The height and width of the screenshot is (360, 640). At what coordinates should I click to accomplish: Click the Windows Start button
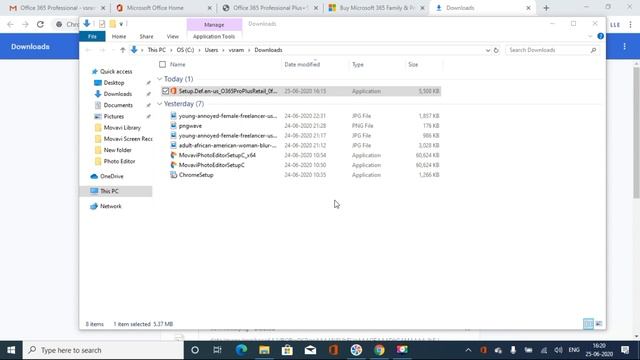click(11, 350)
